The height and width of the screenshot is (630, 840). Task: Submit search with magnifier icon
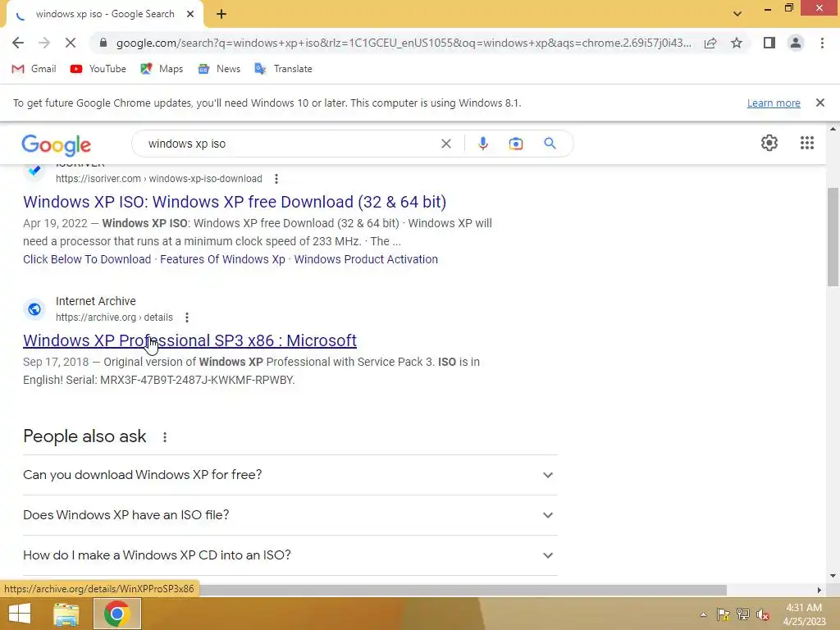[550, 144]
